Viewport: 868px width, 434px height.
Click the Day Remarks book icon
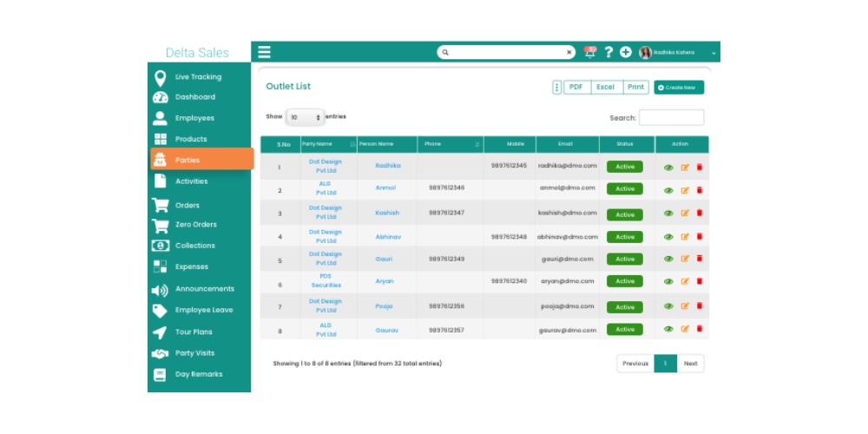point(160,375)
